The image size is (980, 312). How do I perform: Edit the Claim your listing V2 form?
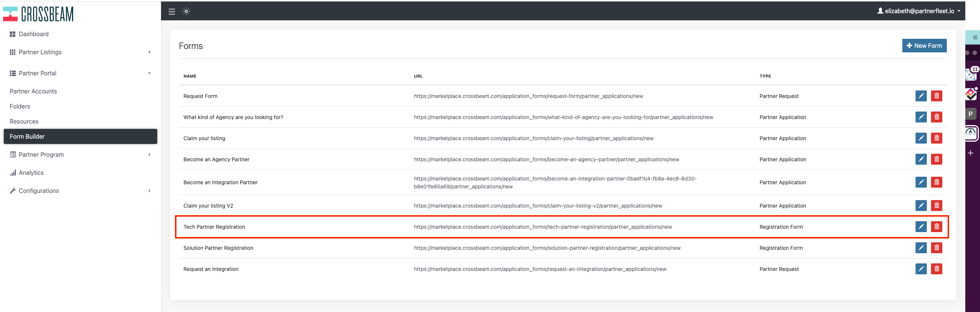click(x=921, y=206)
